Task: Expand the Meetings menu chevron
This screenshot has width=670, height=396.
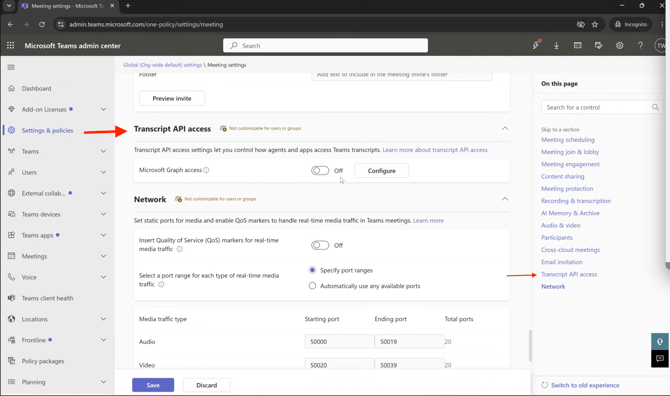Action: tap(103, 256)
